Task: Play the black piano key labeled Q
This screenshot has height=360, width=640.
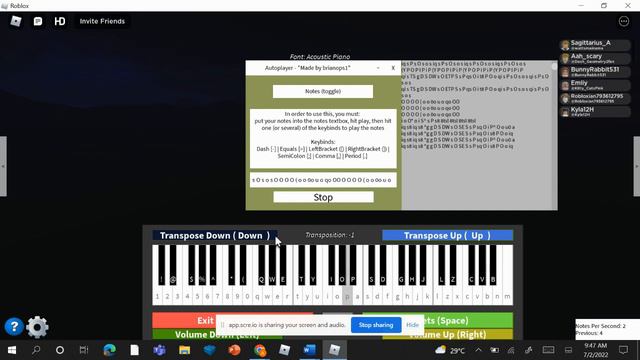Action: (x=262, y=264)
